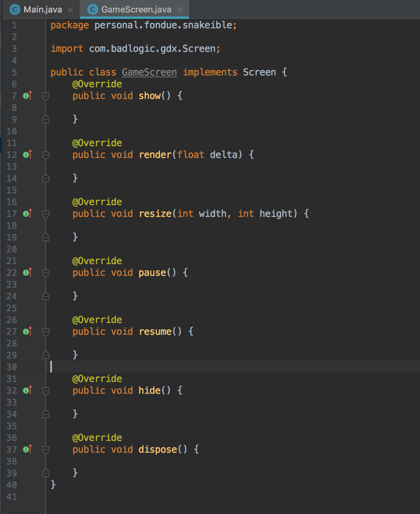Close the Main.java tab
Screen dimensions: 420x514
pos(70,9)
